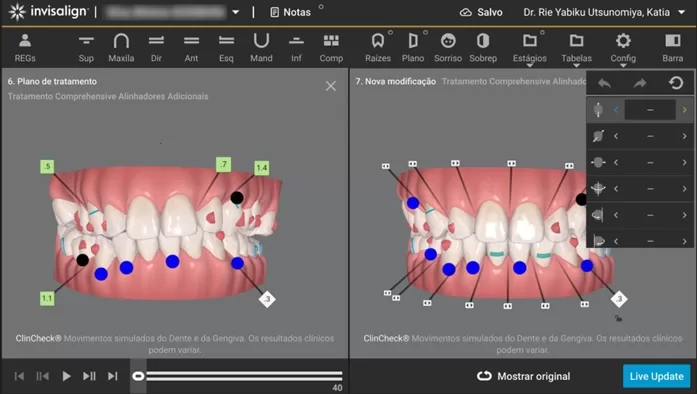697x394 pixels.
Task: Click the stage timeline bar
Action: click(x=244, y=376)
